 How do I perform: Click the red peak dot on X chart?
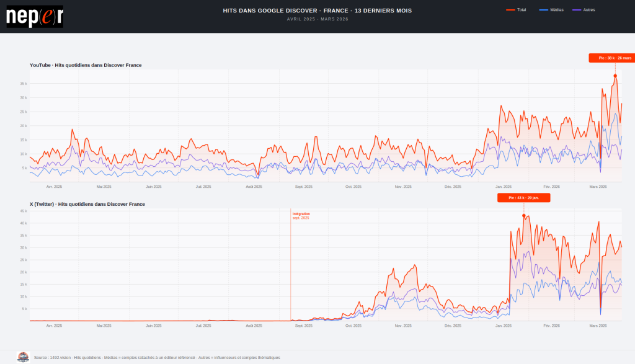pos(524,216)
